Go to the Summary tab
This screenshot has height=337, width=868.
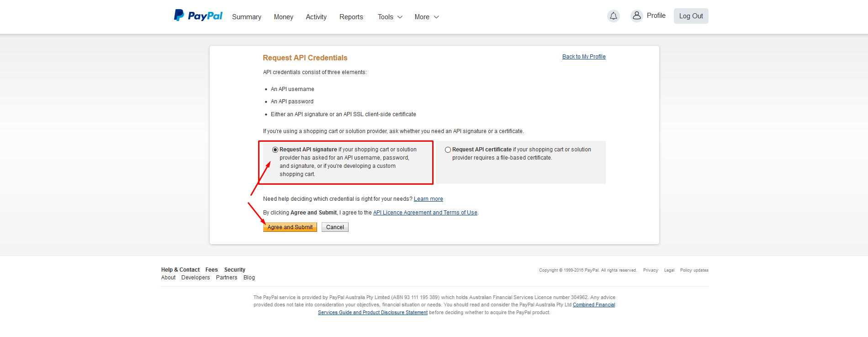[247, 17]
